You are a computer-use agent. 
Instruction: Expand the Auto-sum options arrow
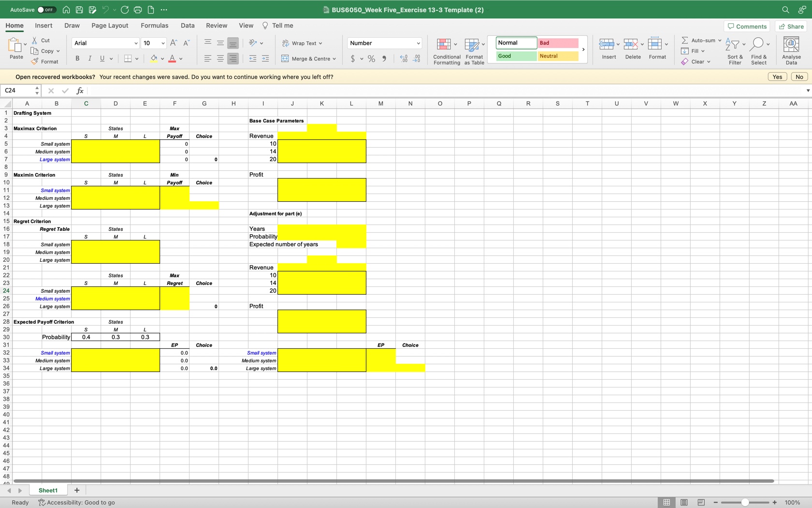tap(720, 41)
